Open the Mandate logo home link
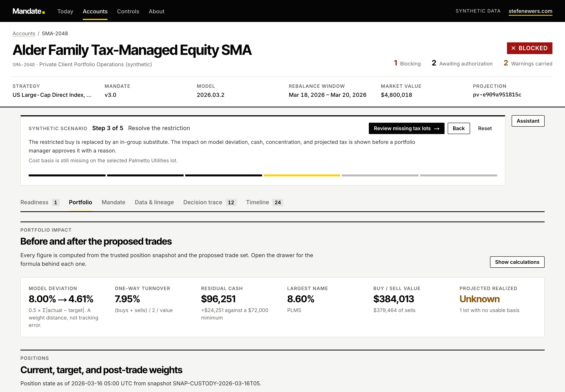Image resolution: width=565 pixels, height=392 pixels. 28,11
